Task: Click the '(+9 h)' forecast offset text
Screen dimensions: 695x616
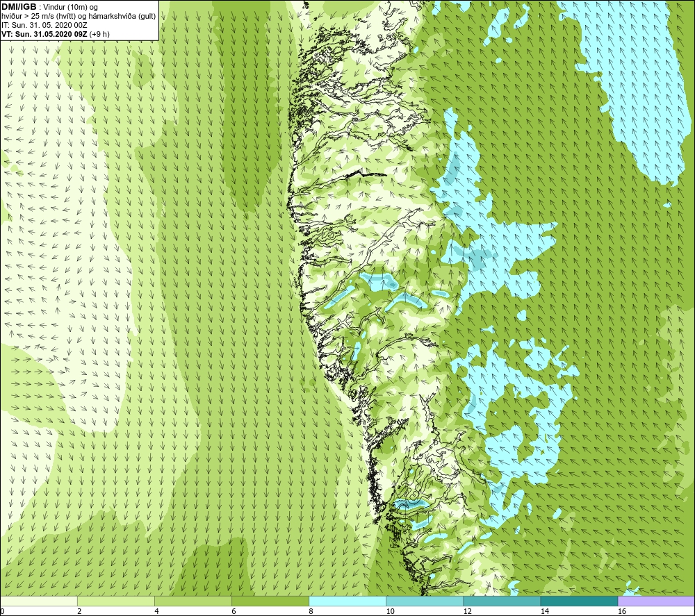Action: coord(99,34)
